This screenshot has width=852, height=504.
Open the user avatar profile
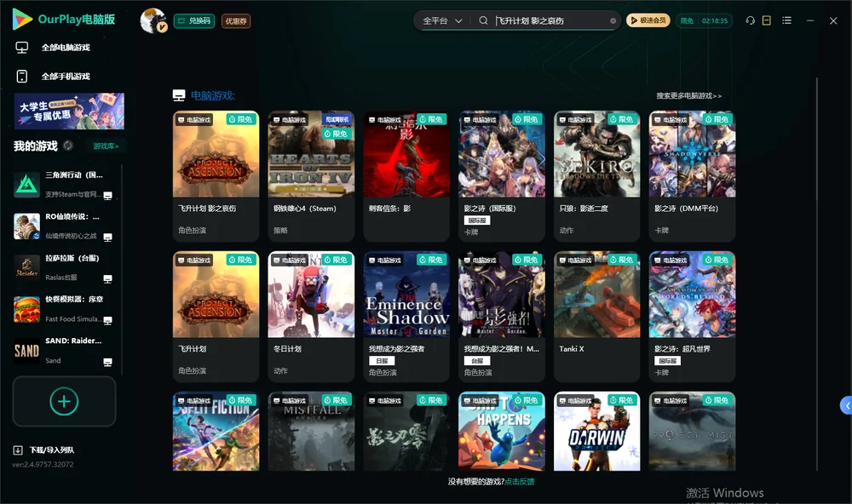[153, 20]
